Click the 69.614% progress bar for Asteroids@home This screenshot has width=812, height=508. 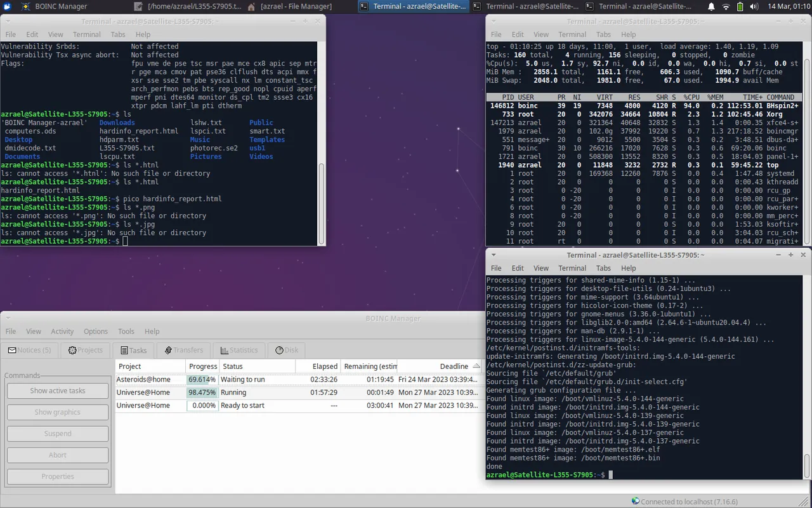[x=202, y=380]
